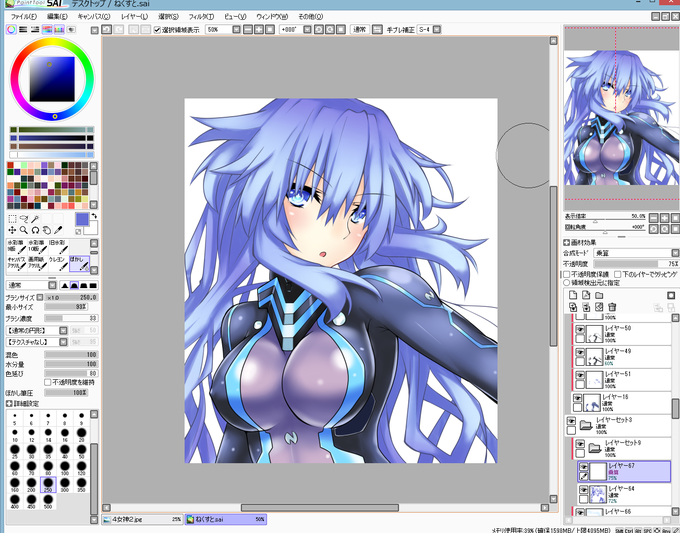The image size is (680, 533).
Task: Hide レイヤー49 with its eye icon
Action: point(580,353)
